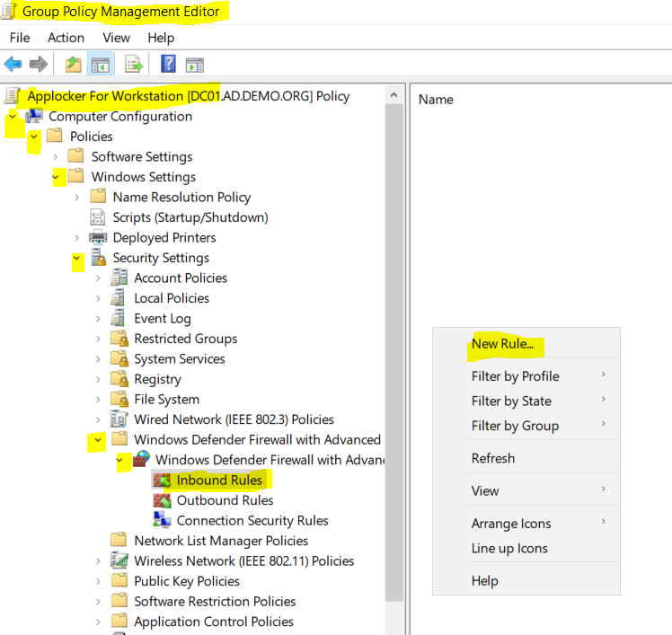
Task: Open Filter by State submenu
Action: [x=526, y=401]
